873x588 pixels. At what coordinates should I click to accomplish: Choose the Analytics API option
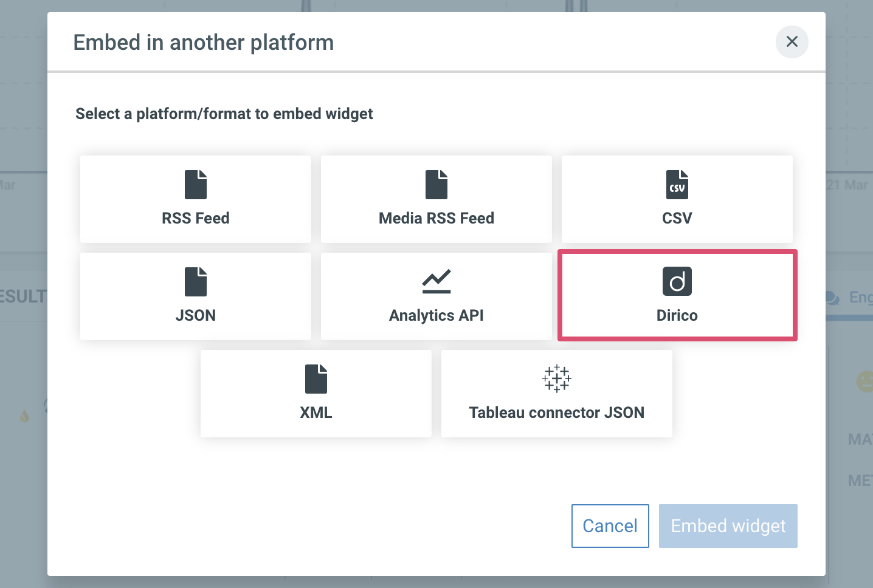436,296
